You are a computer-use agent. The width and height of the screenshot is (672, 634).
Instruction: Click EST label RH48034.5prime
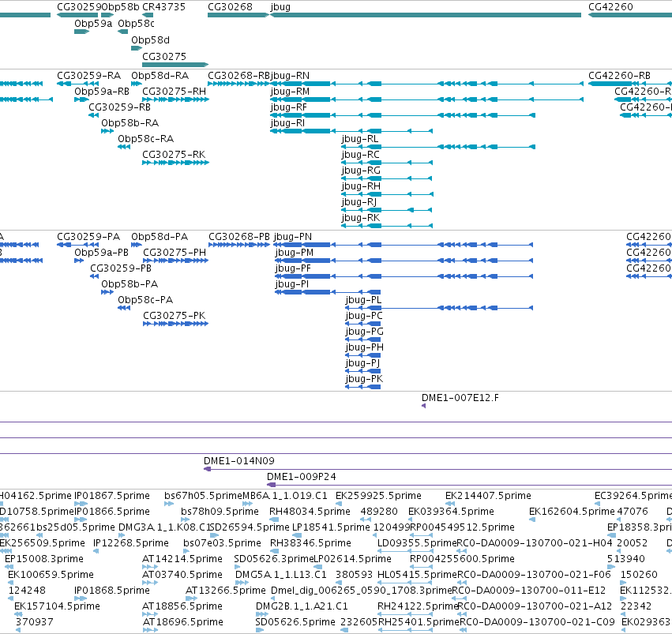tap(310, 512)
